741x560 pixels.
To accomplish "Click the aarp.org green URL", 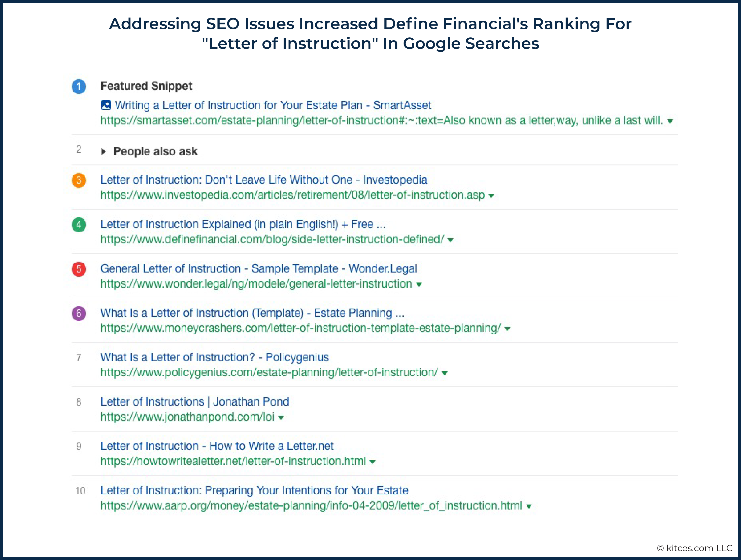I will [311, 506].
